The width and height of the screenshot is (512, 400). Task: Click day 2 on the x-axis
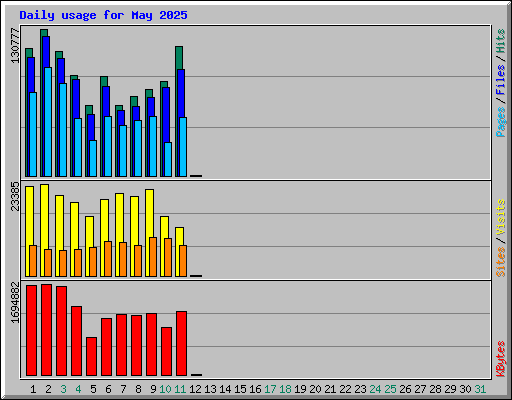(x=48, y=389)
